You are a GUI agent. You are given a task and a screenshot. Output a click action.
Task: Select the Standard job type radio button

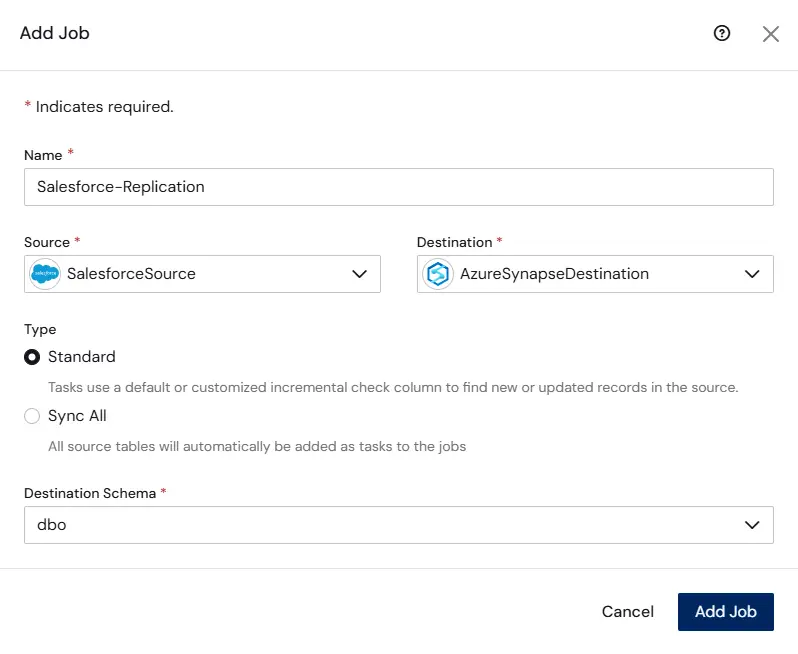pyautogui.click(x=32, y=357)
